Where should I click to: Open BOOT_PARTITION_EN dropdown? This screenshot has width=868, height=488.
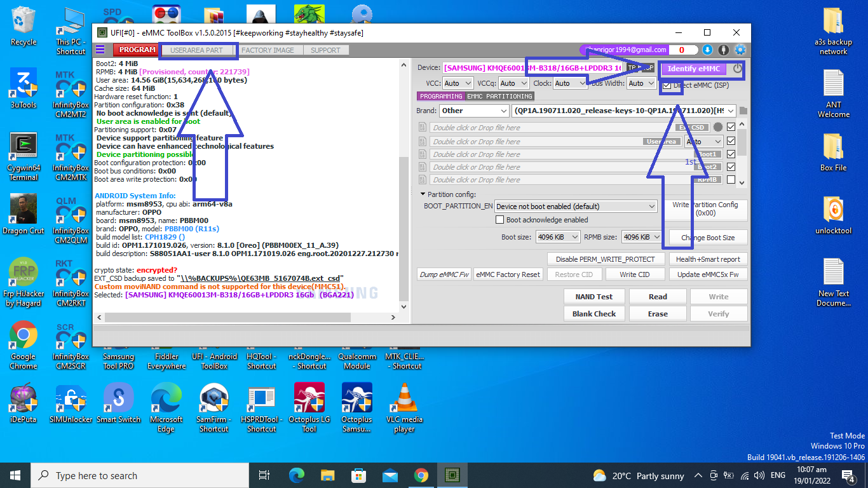[575, 207]
